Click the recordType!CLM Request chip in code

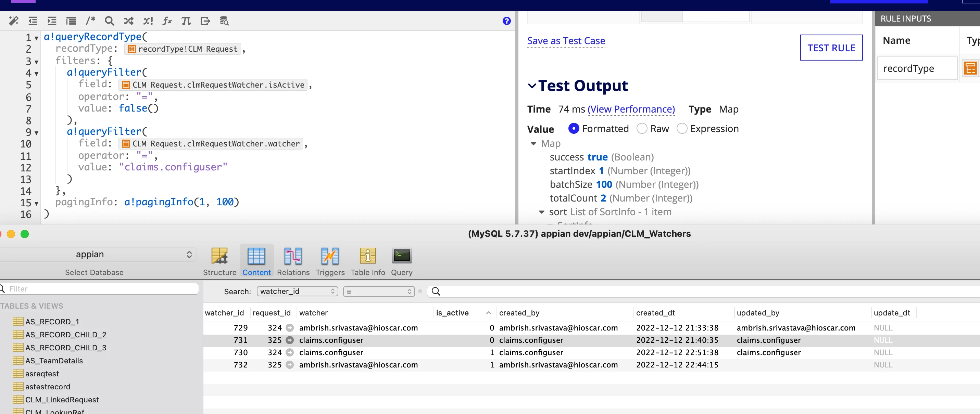tap(183, 49)
